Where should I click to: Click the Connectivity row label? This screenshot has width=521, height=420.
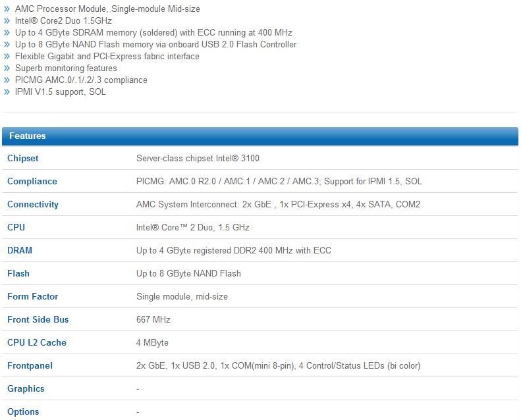[32, 204]
